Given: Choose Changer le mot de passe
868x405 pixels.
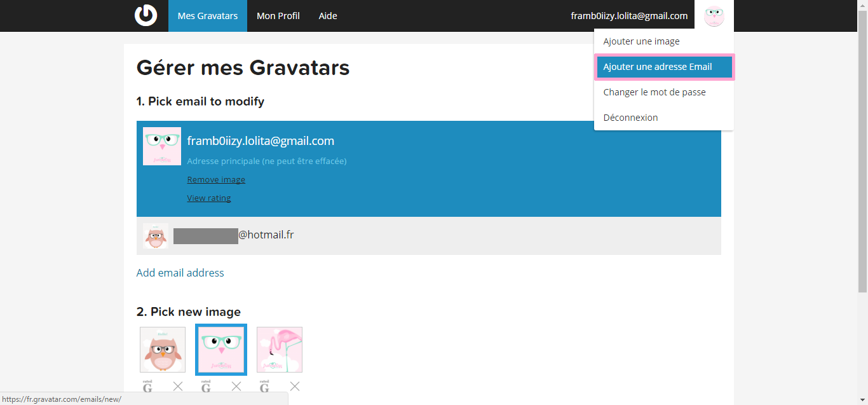Looking at the screenshot, I should click(x=664, y=92).
